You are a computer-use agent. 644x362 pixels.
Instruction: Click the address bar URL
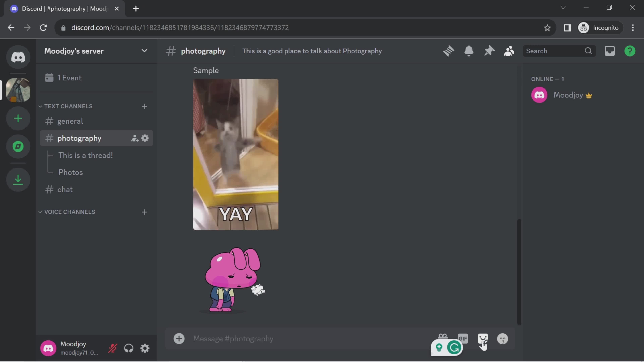(180, 28)
